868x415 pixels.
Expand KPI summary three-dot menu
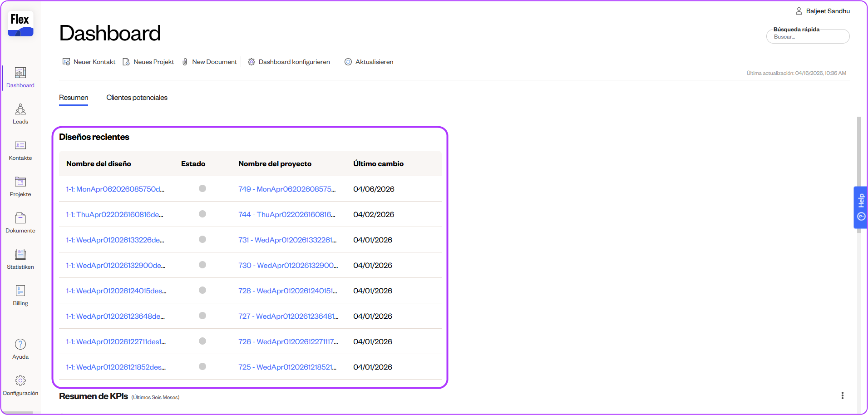(x=842, y=395)
